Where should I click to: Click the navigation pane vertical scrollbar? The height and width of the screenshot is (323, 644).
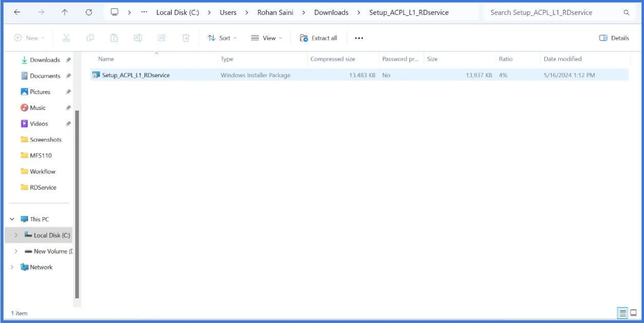pos(77,204)
